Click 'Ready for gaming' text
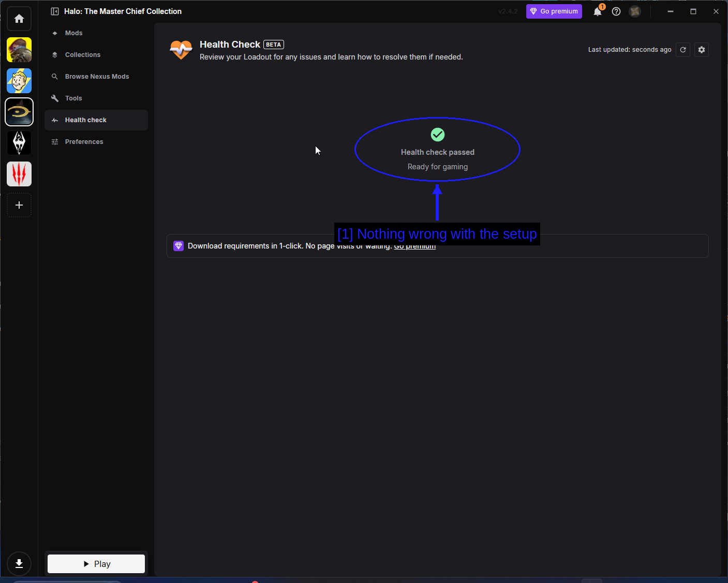728x583 pixels. tap(438, 167)
